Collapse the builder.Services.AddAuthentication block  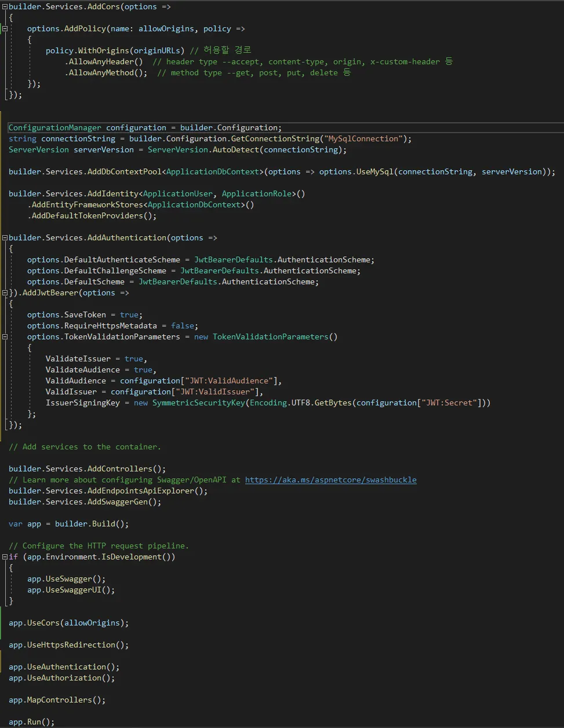pyautogui.click(x=5, y=238)
